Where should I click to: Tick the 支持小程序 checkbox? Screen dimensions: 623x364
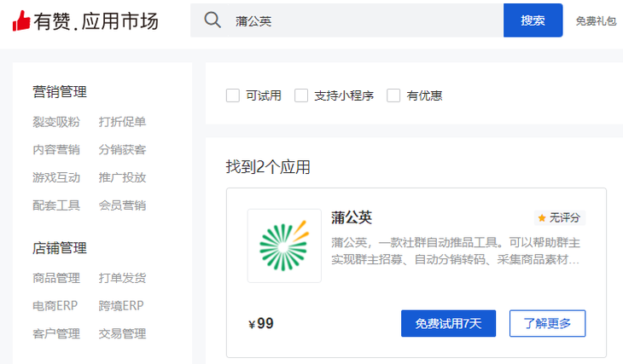(301, 95)
